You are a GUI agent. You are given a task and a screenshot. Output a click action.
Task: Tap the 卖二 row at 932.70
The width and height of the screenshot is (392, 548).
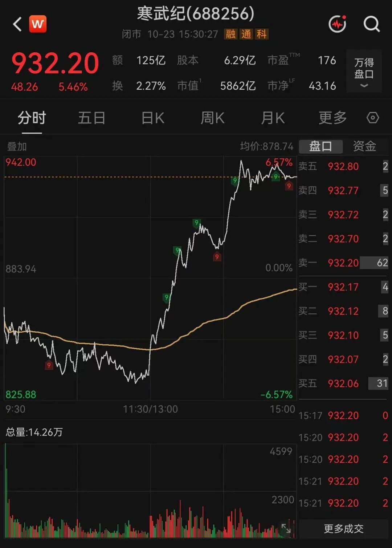click(x=343, y=239)
